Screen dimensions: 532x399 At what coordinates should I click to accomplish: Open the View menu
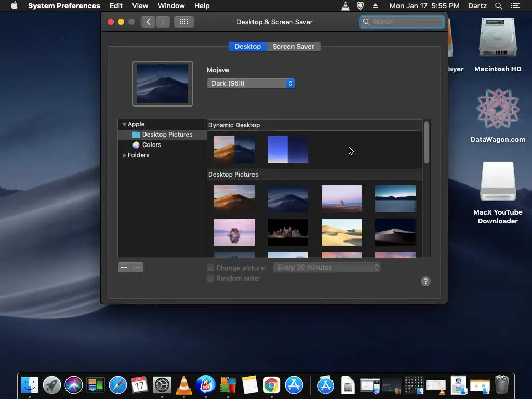click(x=140, y=6)
